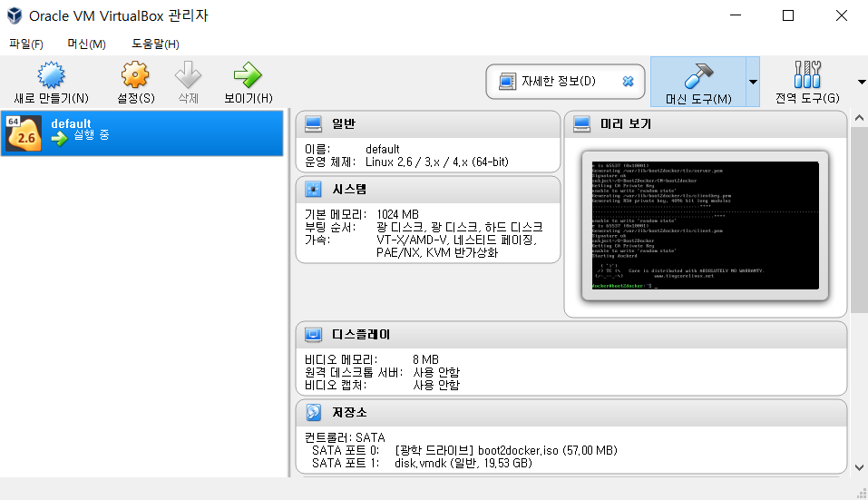Minimize the VirtualBox window
Viewport: 868px width, 500px height.
(736, 15)
